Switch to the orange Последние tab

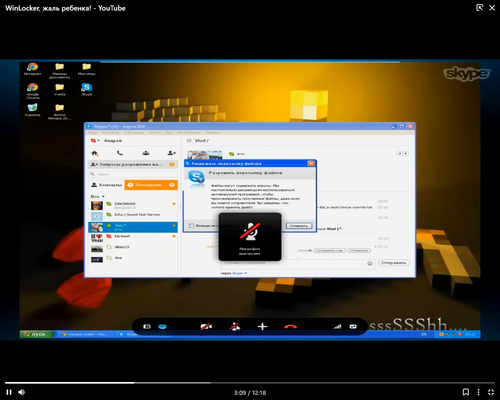(151, 185)
